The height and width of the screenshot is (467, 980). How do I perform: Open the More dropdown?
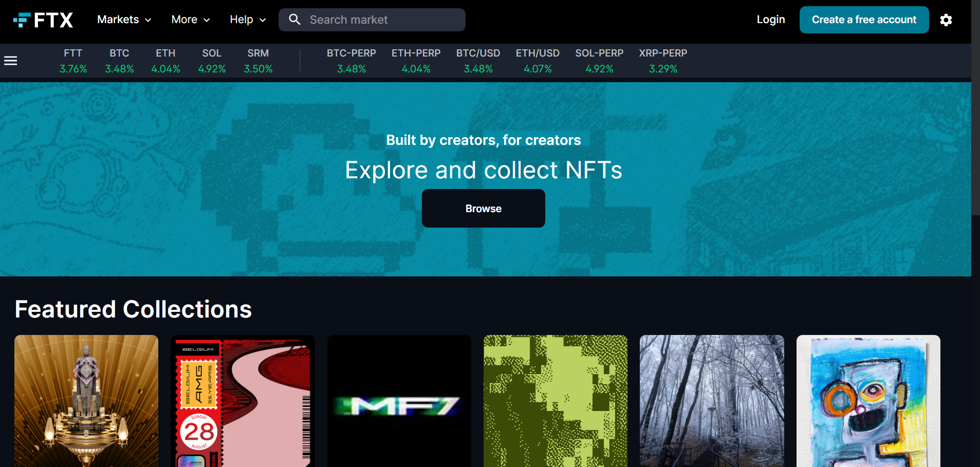[190, 20]
